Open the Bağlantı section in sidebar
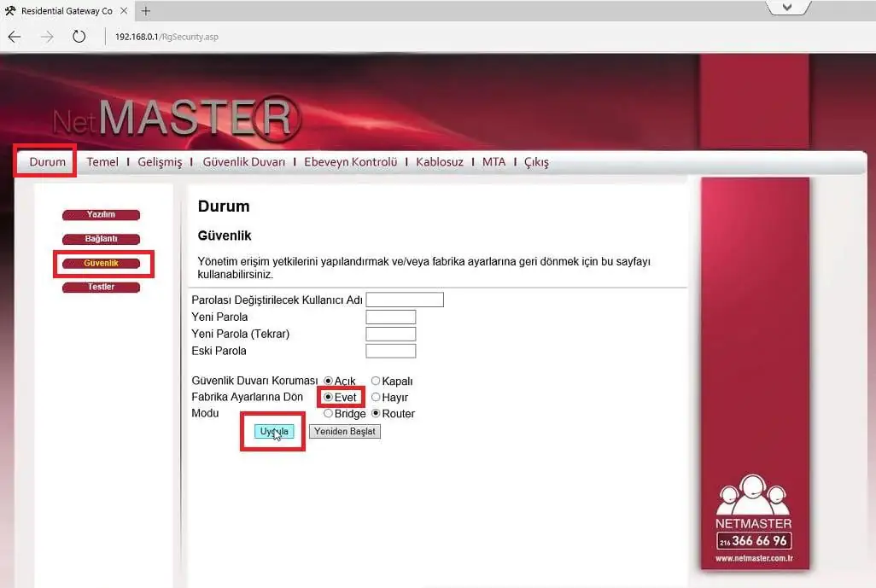This screenshot has width=876, height=588. pos(101,239)
